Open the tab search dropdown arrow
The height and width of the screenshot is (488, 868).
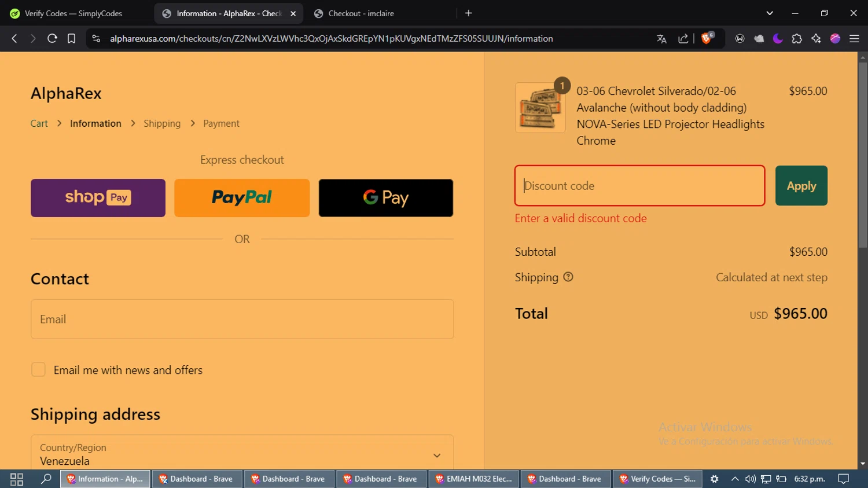(x=770, y=13)
